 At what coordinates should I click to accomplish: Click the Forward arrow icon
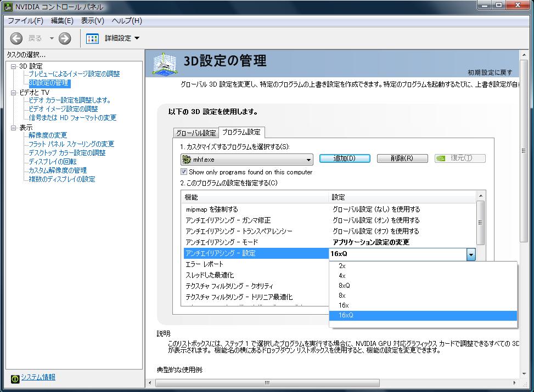[x=65, y=38]
